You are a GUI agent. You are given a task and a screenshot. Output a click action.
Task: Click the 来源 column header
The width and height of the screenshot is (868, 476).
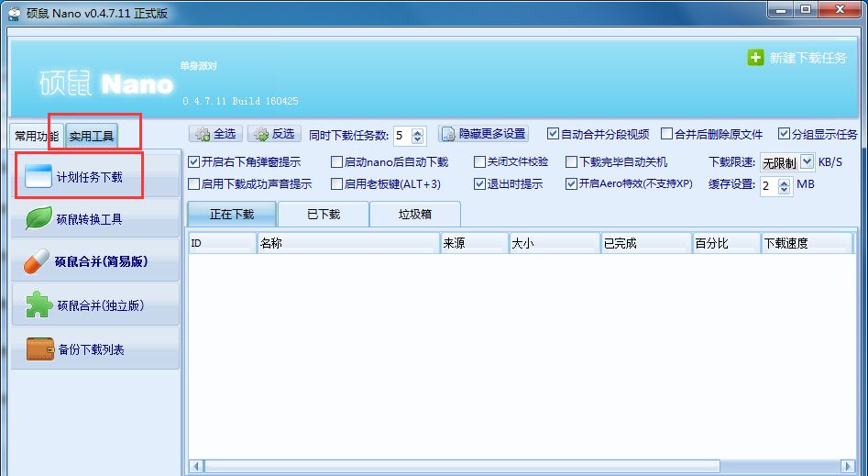(475, 243)
